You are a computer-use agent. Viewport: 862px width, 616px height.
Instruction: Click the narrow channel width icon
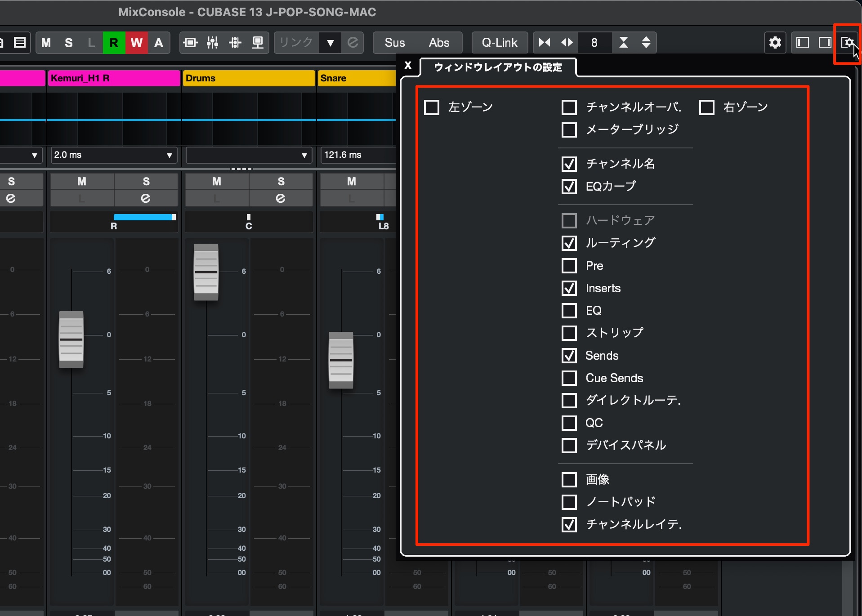[545, 43]
